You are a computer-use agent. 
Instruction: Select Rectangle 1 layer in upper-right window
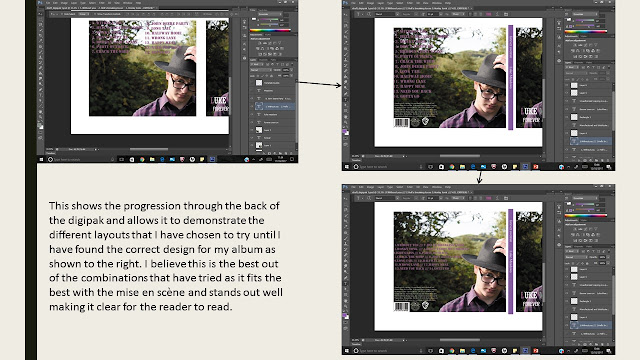[589, 117]
